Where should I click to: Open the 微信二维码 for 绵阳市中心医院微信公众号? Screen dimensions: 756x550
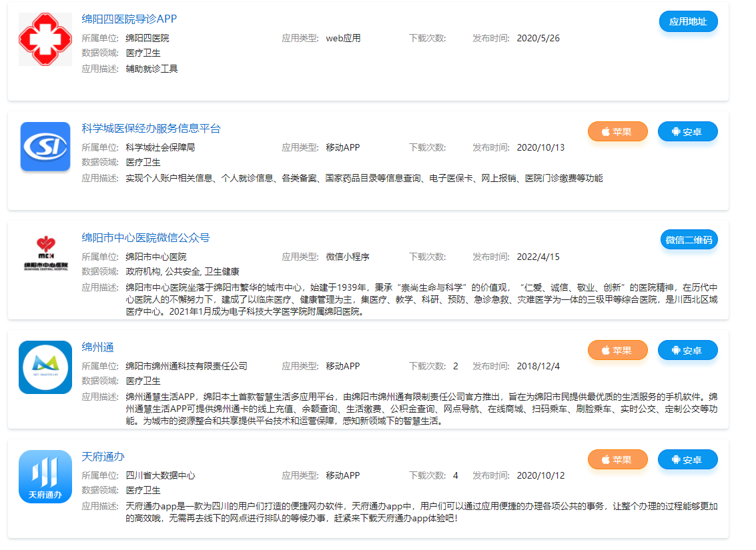(x=689, y=241)
